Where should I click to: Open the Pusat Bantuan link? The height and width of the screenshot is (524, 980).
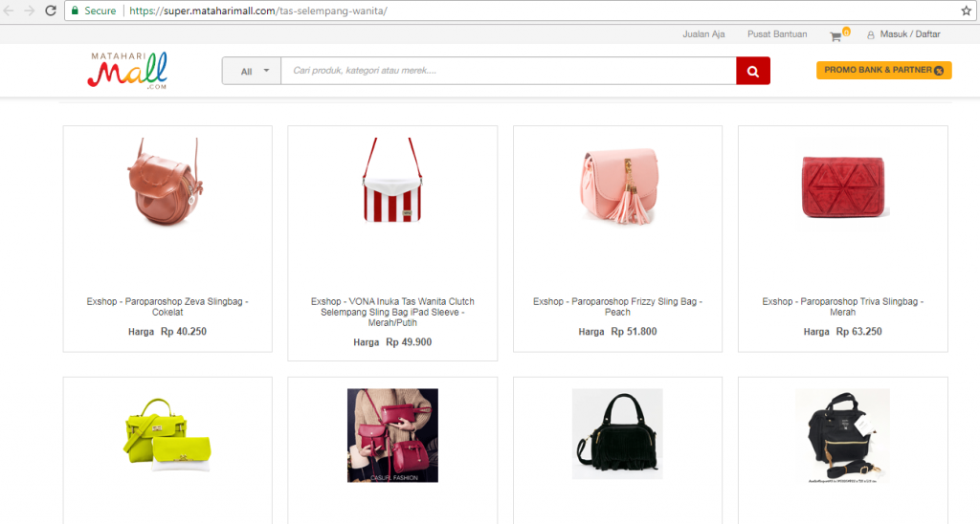[x=777, y=34]
